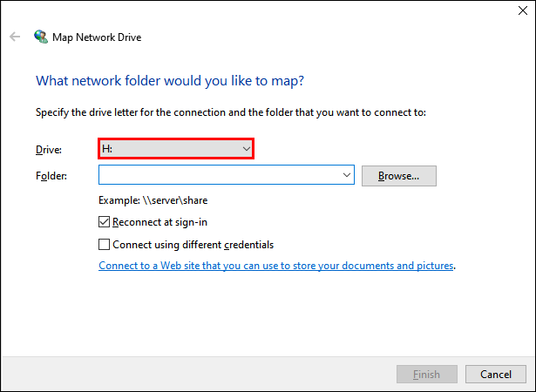Click the "Map Network Drive" title text
536x392 pixels.
point(98,37)
